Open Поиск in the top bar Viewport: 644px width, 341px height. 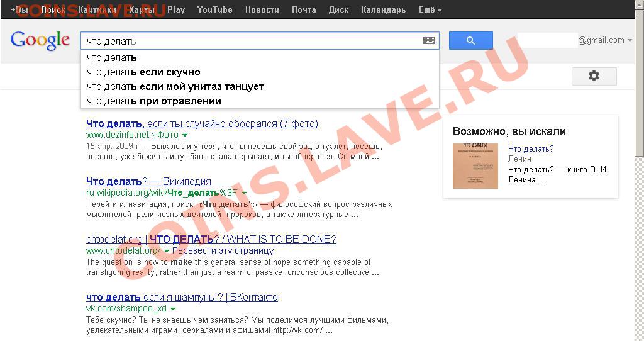click(53, 9)
